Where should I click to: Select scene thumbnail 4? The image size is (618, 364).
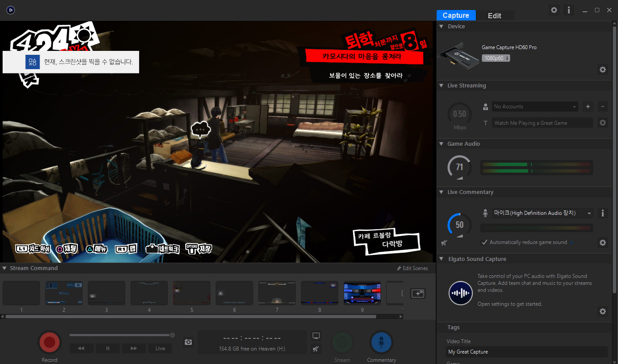click(x=149, y=293)
